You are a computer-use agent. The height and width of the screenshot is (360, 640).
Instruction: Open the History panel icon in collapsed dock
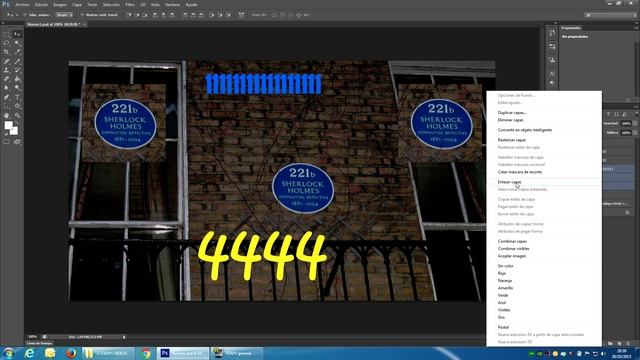pyautogui.click(x=552, y=33)
